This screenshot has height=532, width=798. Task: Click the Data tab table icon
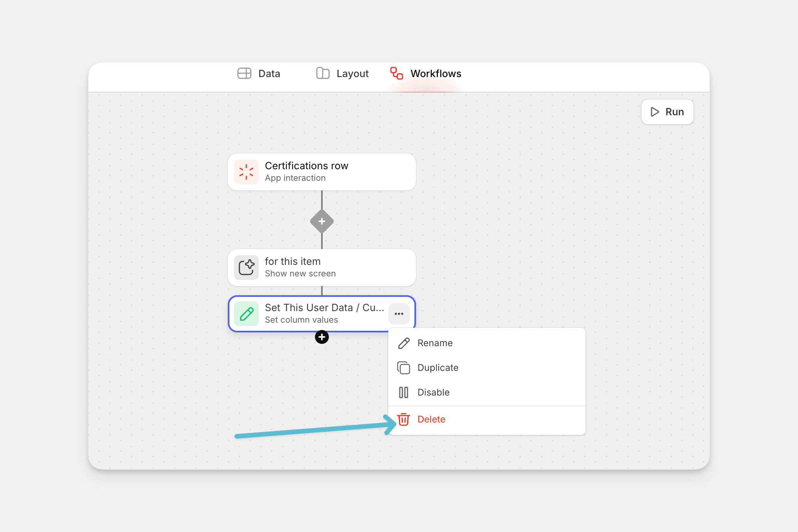pos(244,73)
